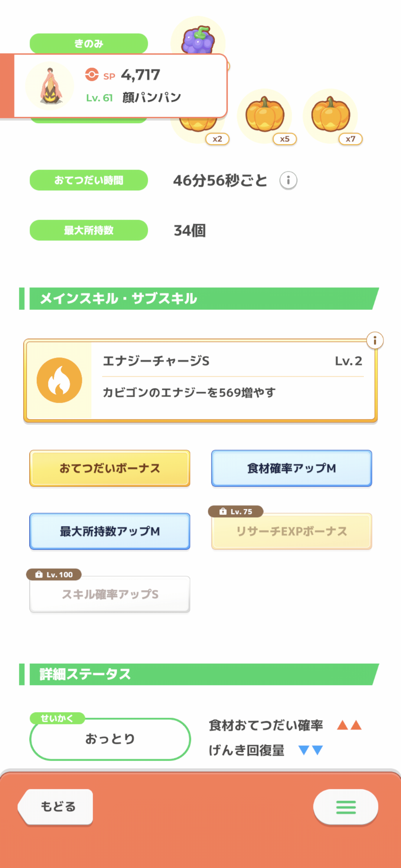Screen dimensions: 401x868
Task: Tap the きのみ label
Action: pyautogui.click(x=89, y=43)
